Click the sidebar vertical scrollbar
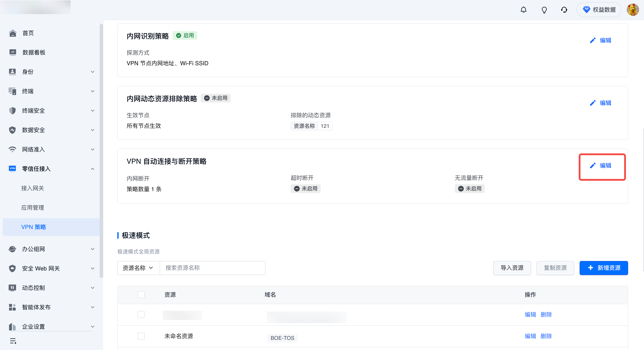Image resolution: width=644 pixels, height=350 pixels. tap(101, 150)
